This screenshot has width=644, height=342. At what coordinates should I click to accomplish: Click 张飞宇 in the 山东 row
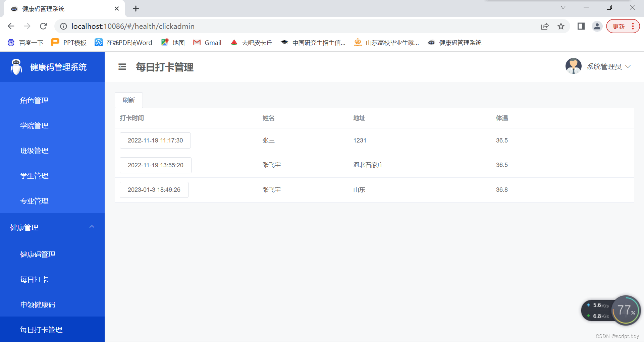(x=272, y=190)
